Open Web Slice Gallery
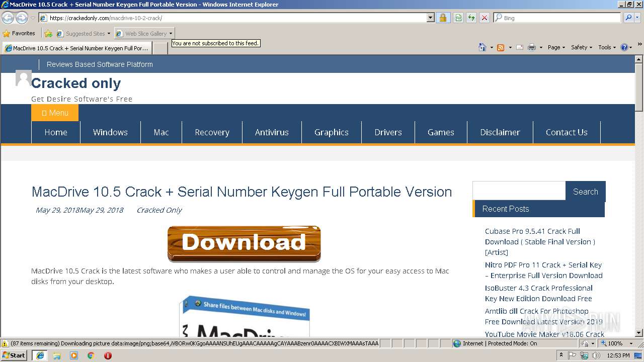Image resolution: width=644 pixels, height=362 pixels. point(144,34)
